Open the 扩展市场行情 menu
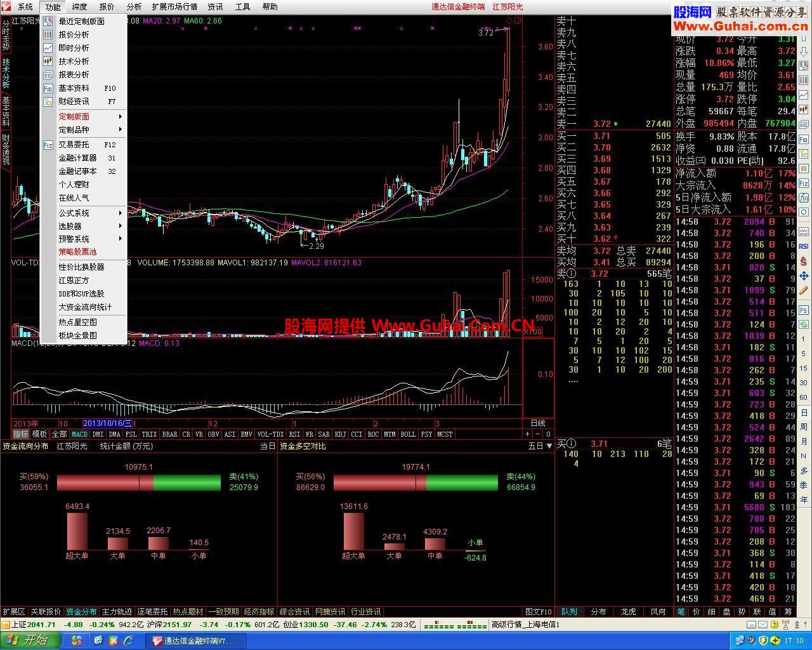Image resolution: width=812 pixels, height=650 pixels. coord(174,7)
